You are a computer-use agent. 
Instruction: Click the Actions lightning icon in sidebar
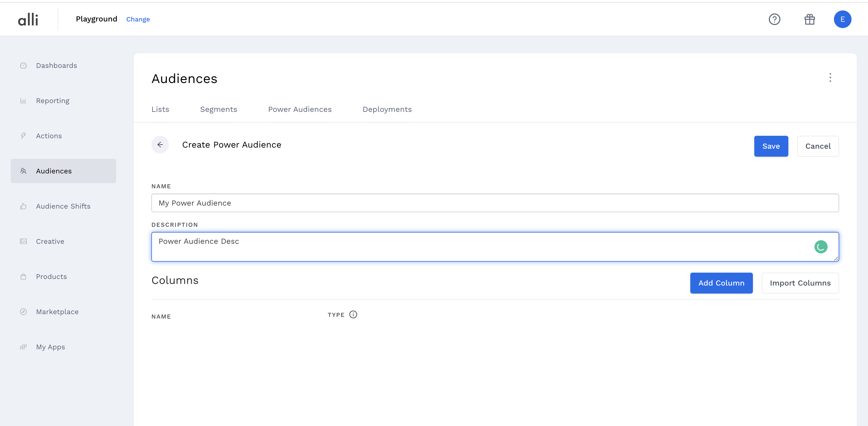coord(23,136)
